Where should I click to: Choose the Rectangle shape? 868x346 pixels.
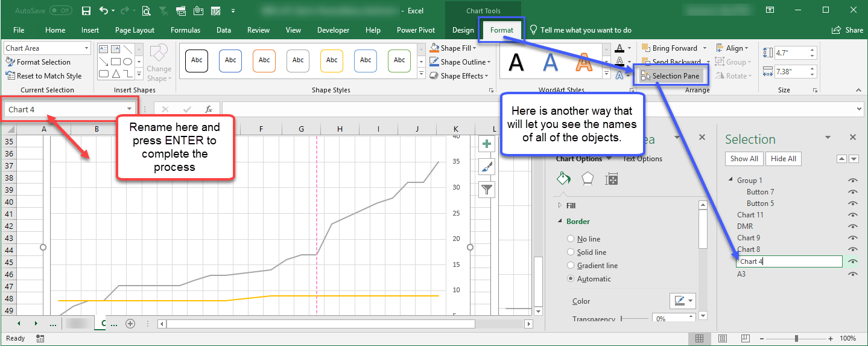click(x=115, y=62)
